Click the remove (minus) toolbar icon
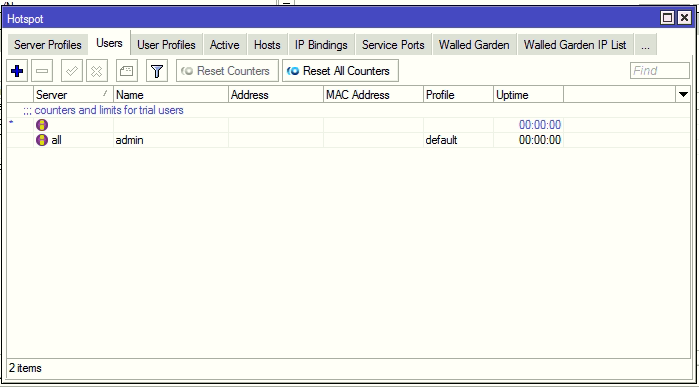This screenshot has height=387, width=699. pyautogui.click(x=42, y=71)
